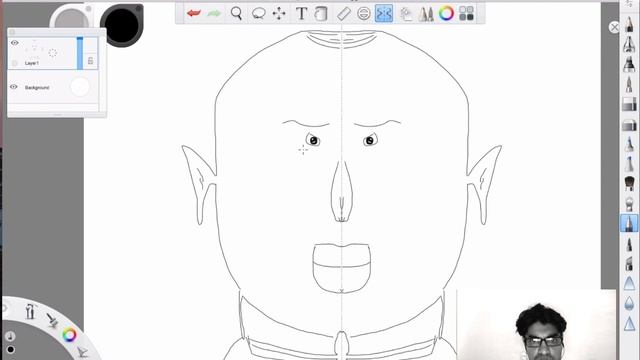640x360 pixels.
Task: Select the Move/Transform tool
Action: tap(279, 13)
